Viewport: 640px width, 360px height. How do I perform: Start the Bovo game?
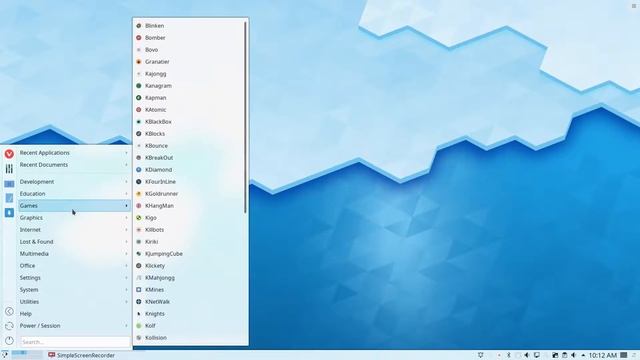pos(189,50)
